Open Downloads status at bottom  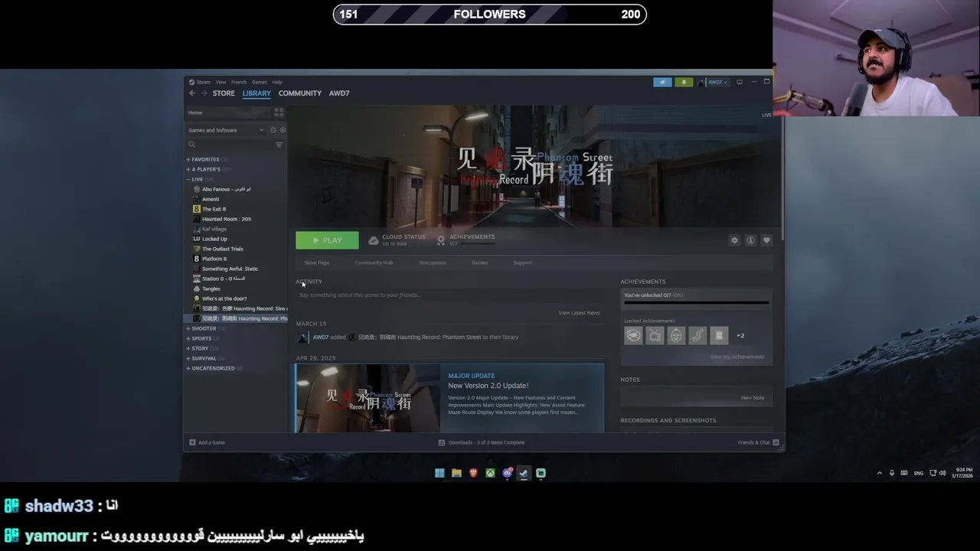(x=482, y=442)
